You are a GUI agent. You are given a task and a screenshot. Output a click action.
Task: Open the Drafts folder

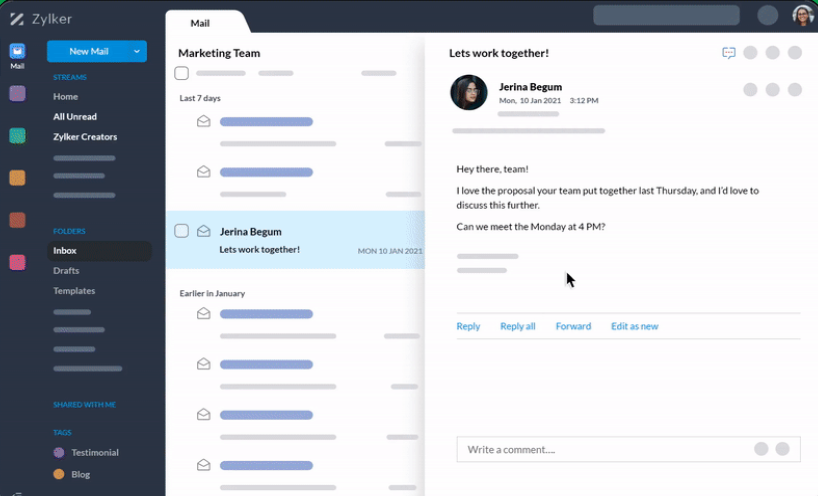[66, 271]
